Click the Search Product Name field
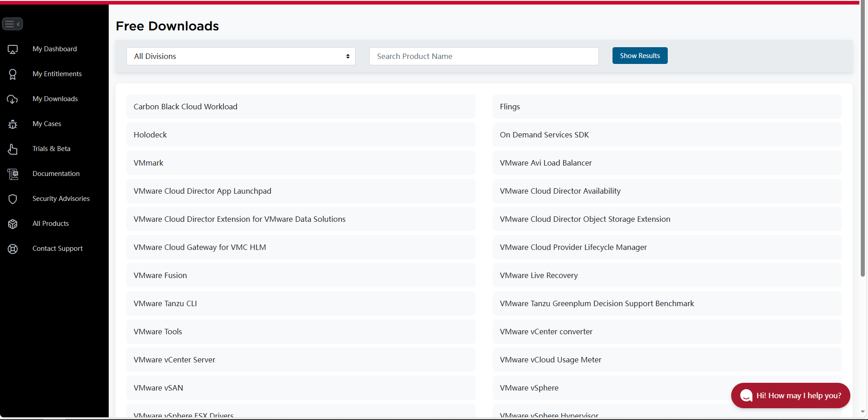The width and height of the screenshot is (868, 420). pos(484,56)
